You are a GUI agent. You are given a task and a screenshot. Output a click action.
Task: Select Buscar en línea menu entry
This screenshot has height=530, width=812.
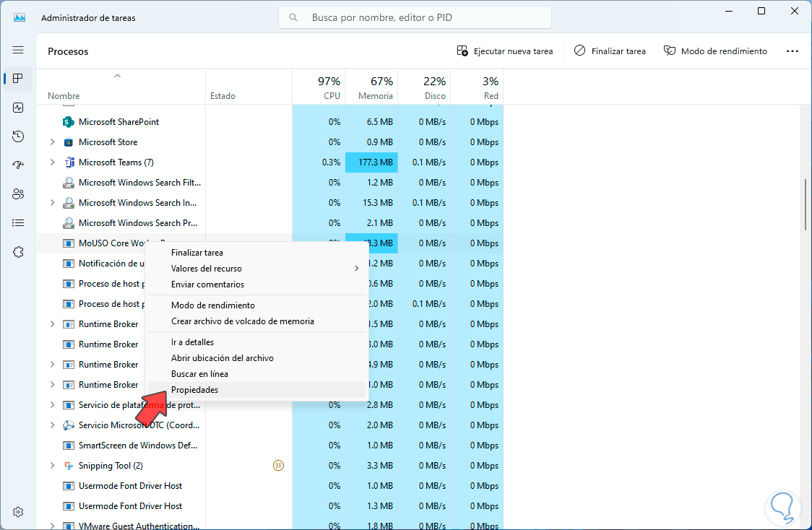[x=257, y=374]
